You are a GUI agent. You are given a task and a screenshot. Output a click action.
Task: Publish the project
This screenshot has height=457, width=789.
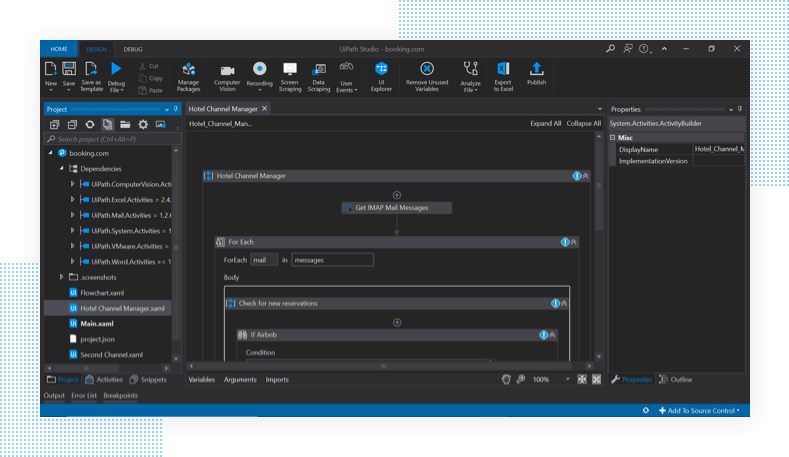536,73
